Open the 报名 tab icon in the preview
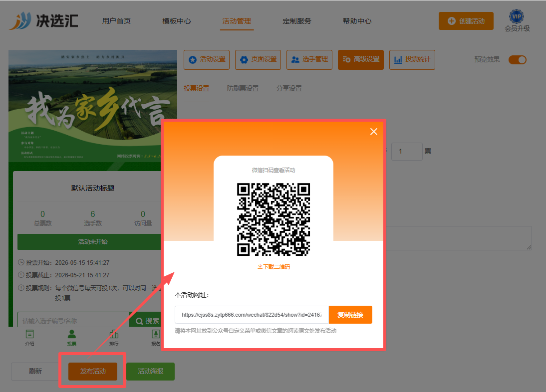This screenshot has width=546, height=392. [156, 338]
